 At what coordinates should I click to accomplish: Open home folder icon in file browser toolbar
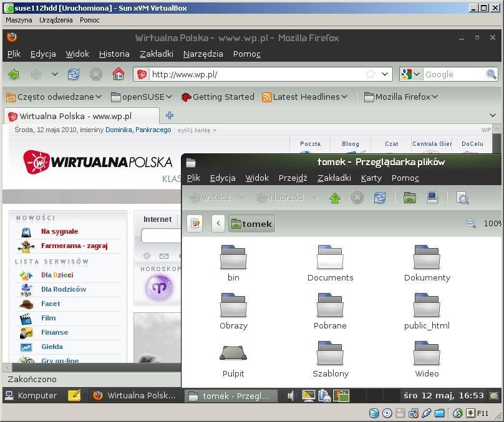[410, 198]
